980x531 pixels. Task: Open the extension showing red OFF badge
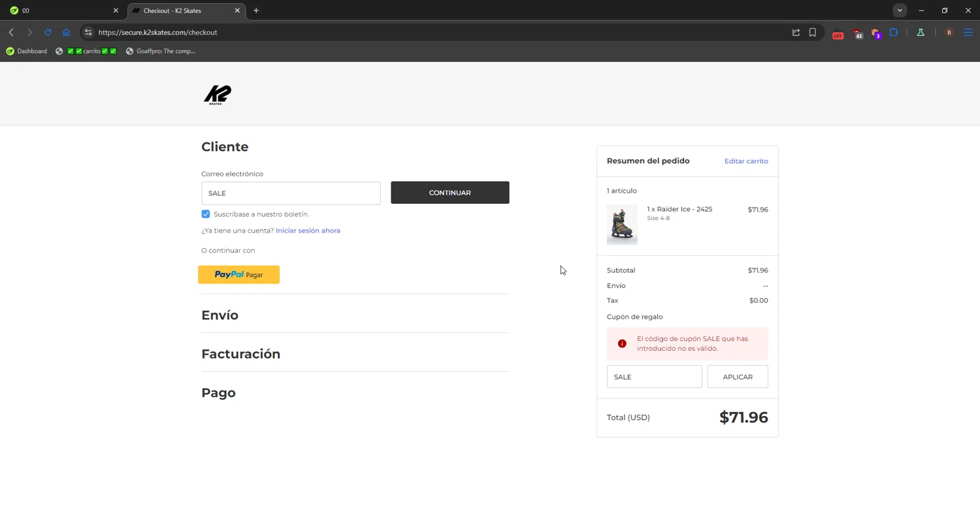(838, 33)
